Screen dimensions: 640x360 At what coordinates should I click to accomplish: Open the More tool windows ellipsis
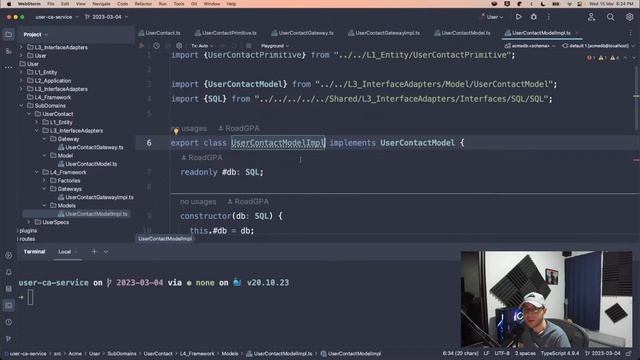click(x=9, y=67)
